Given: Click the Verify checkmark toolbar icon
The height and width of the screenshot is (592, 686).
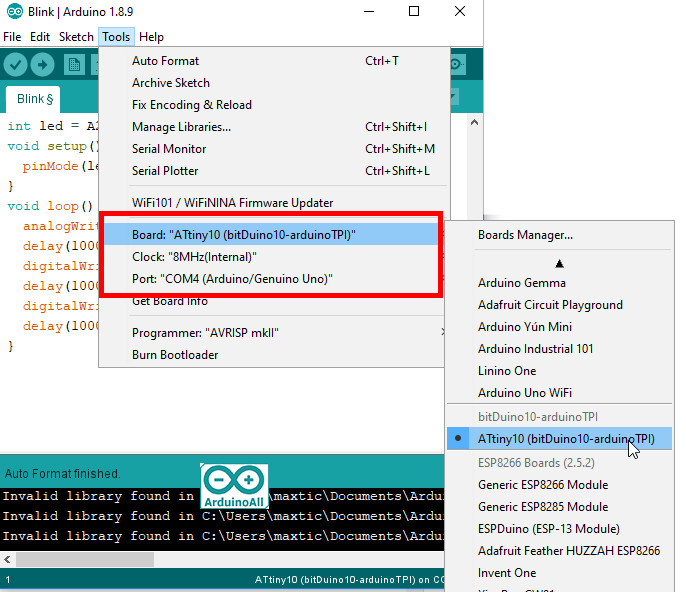Looking at the screenshot, I should tap(15, 65).
